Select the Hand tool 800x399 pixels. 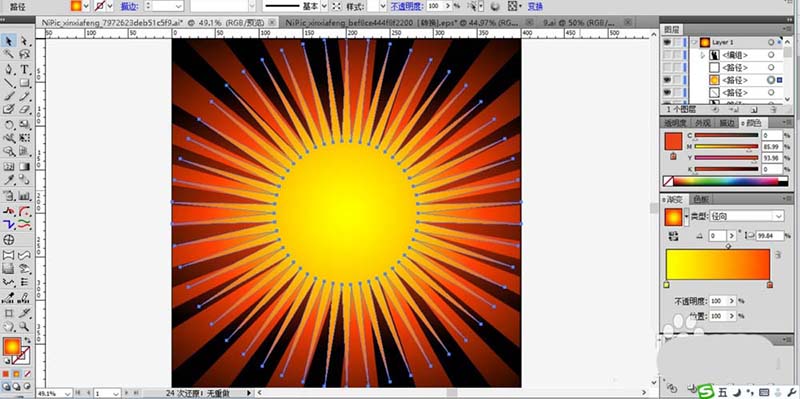(x=9, y=327)
